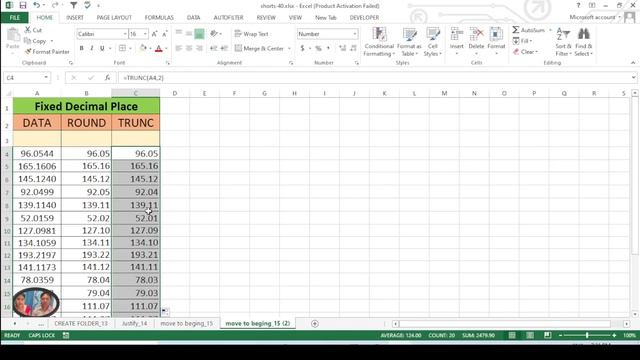Toggle Wrap Text
This screenshot has height=360, width=640.
pos(251,34)
